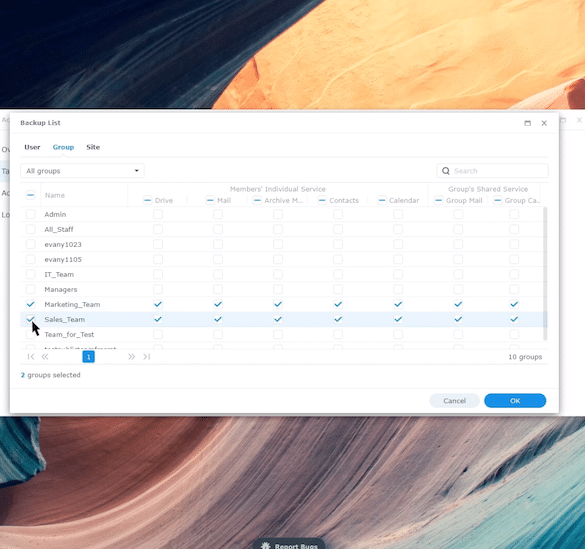
Task: Close the Backup List dialog
Action: point(544,123)
